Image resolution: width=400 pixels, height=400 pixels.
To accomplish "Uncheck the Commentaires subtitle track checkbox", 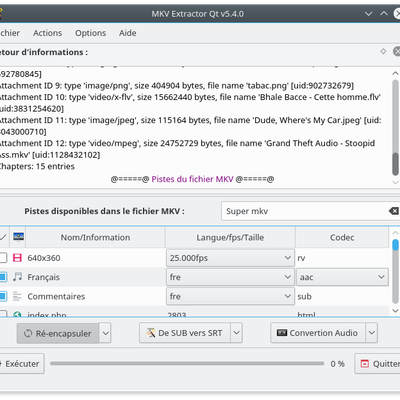I will click(x=3, y=296).
